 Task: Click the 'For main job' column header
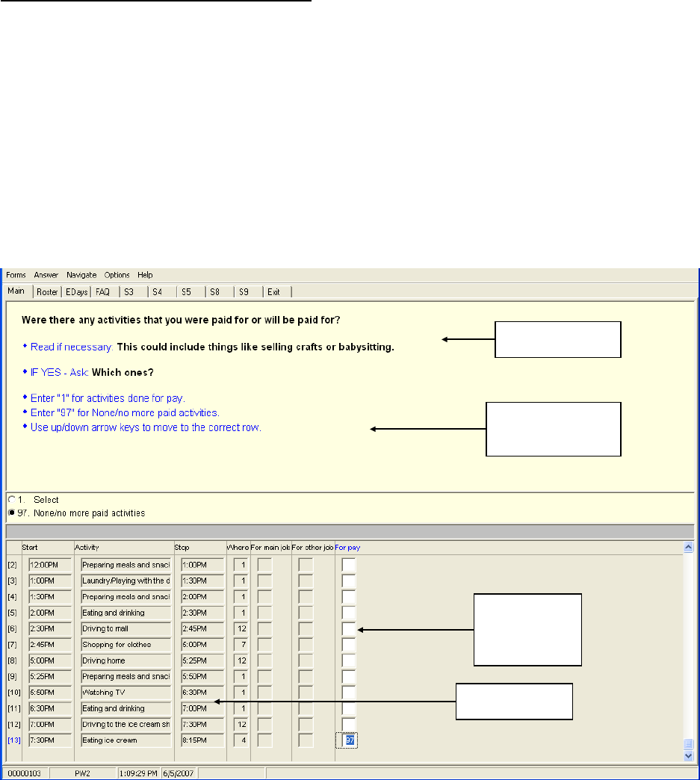270,547
